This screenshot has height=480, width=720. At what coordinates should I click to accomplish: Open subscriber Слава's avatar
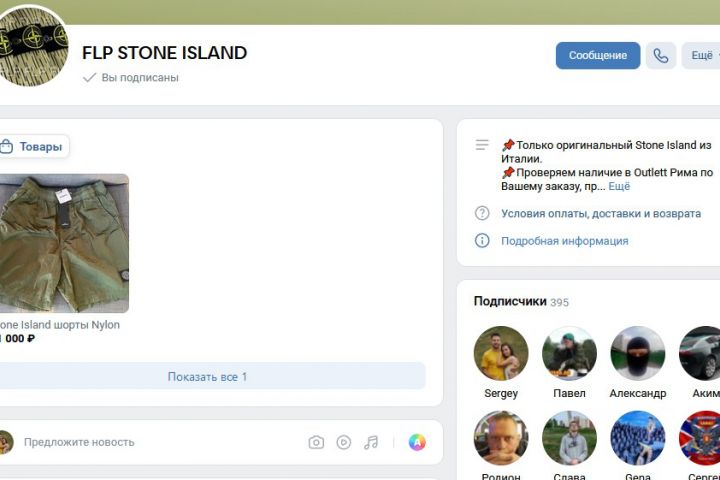569,438
